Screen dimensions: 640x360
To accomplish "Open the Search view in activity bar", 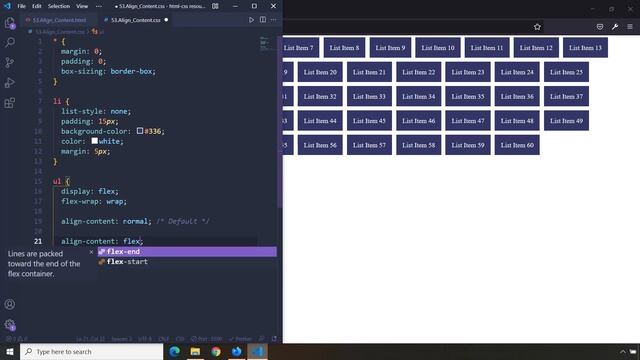I will tap(10, 42).
